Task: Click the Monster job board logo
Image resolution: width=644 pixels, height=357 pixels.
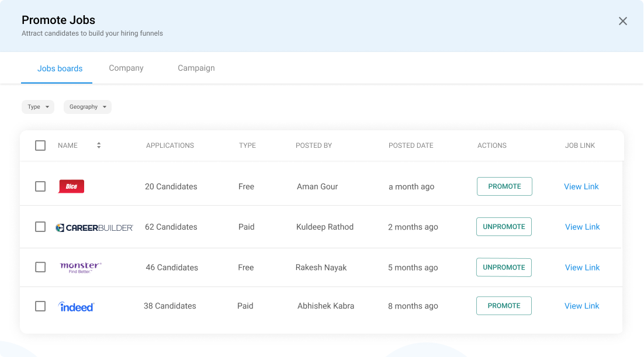Action: [x=81, y=268]
